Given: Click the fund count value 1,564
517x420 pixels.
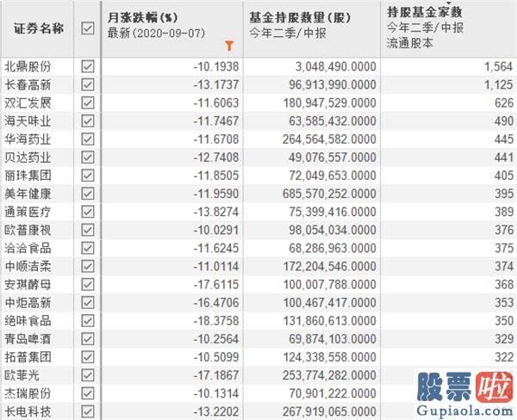Looking at the screenshot, I should (x=498, y=66).
